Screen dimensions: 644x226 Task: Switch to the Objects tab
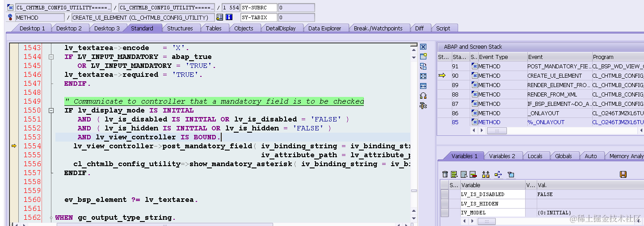(244, 28)
